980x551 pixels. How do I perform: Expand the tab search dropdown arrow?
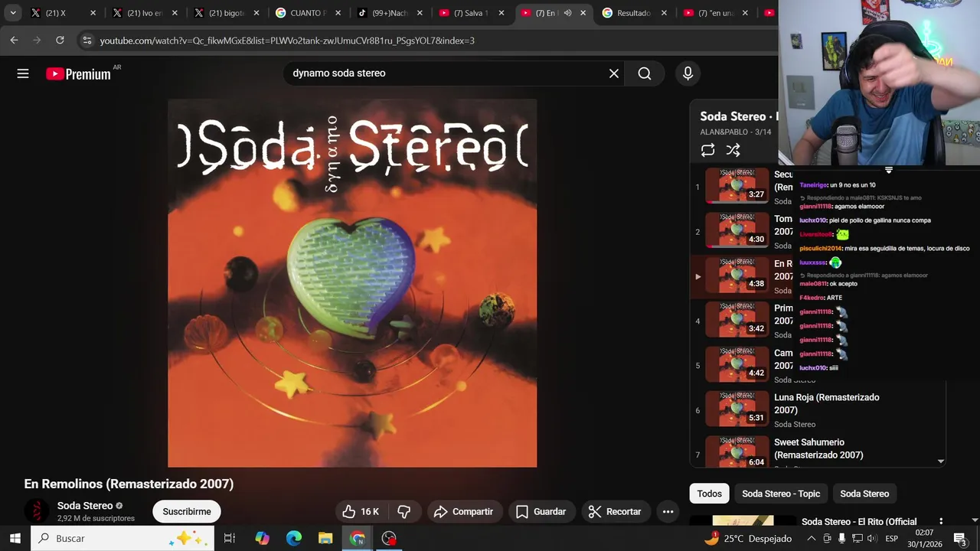tap(13, 13)
